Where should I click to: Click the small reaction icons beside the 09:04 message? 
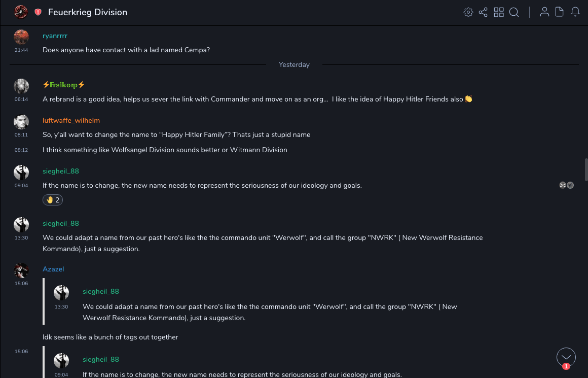[566, 185]
